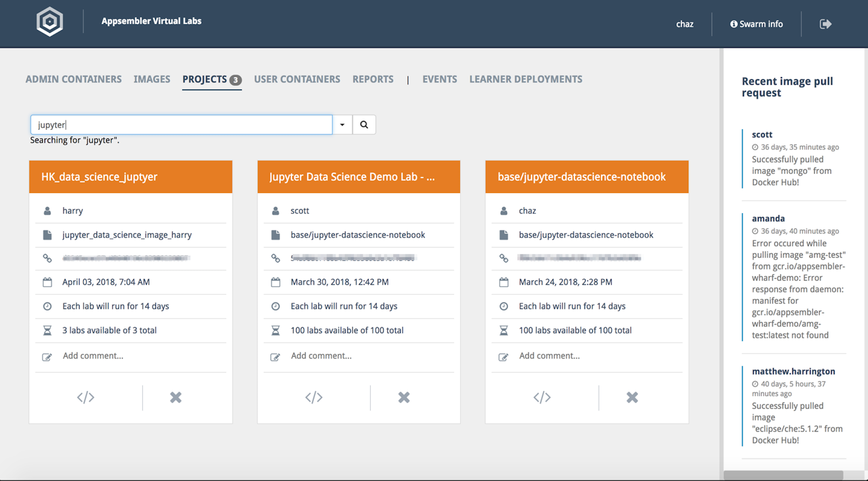The height and width of the screenshot is (481, 868).
Task: Delete the Jupyter Data Science Demo Lab project
Action: pos(404,397)
